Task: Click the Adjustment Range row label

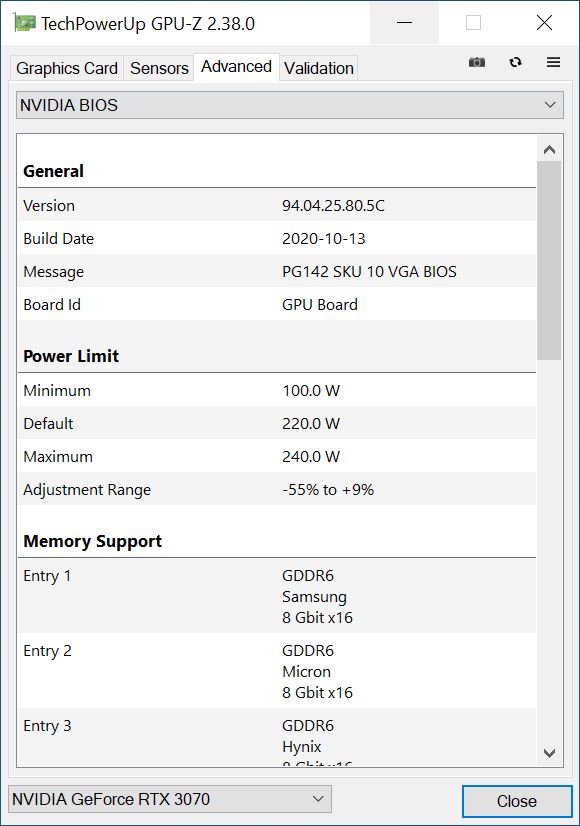Action: coord(87,490)
